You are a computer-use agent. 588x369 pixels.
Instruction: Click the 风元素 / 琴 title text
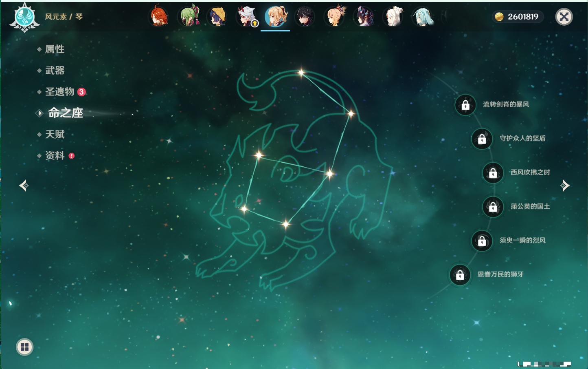pos(64,17)
